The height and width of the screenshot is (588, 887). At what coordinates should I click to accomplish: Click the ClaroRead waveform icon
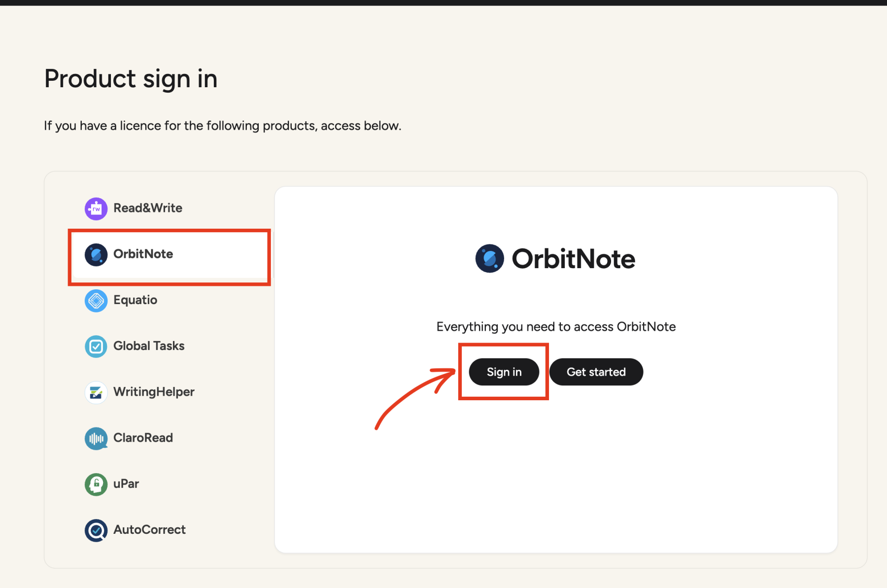(96, 438)
